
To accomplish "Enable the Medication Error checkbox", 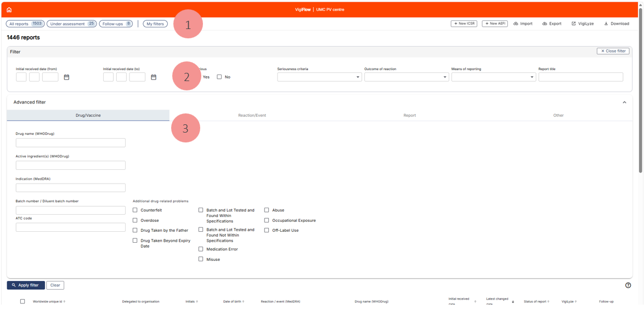I will (201, 249).
